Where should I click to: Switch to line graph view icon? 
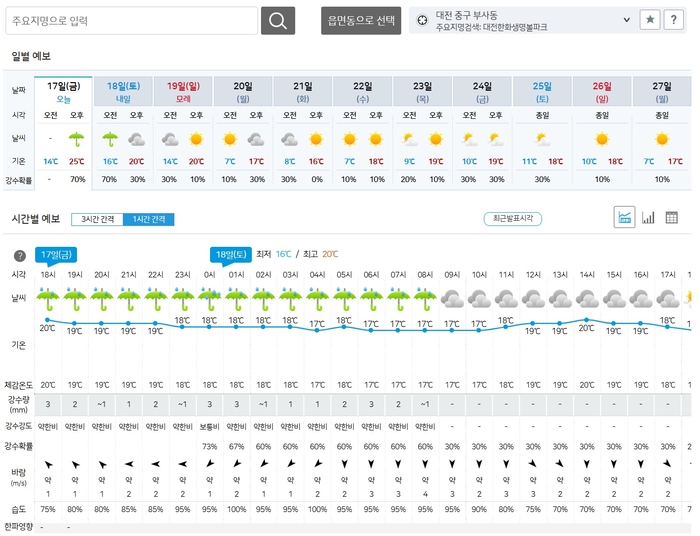(x=625, y=218)
